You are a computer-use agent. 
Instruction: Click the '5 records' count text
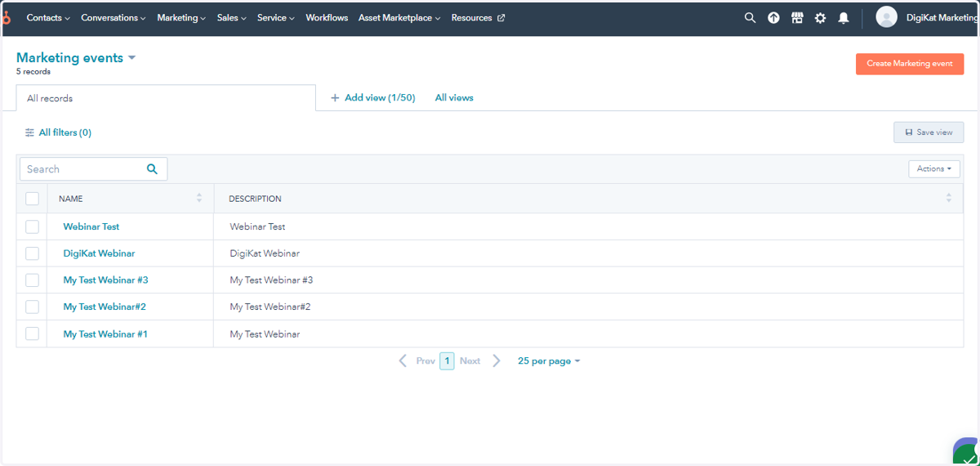[33, 72]
